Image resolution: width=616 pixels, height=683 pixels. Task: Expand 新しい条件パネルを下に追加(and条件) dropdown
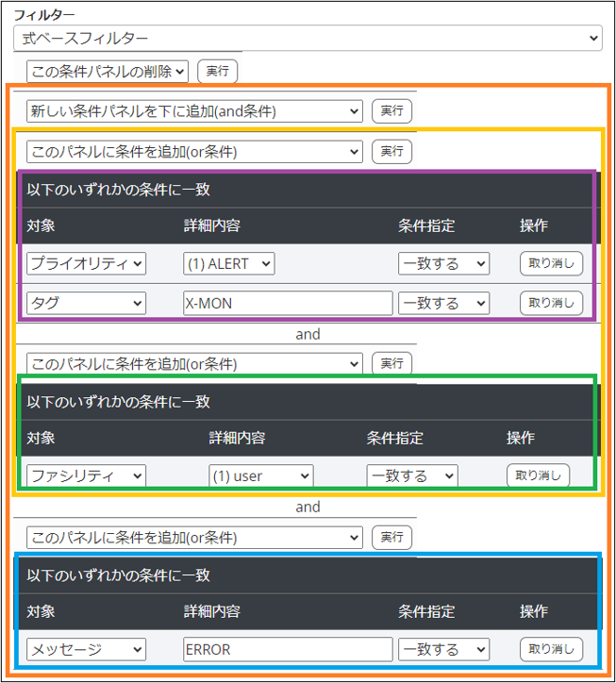[194, 111]
